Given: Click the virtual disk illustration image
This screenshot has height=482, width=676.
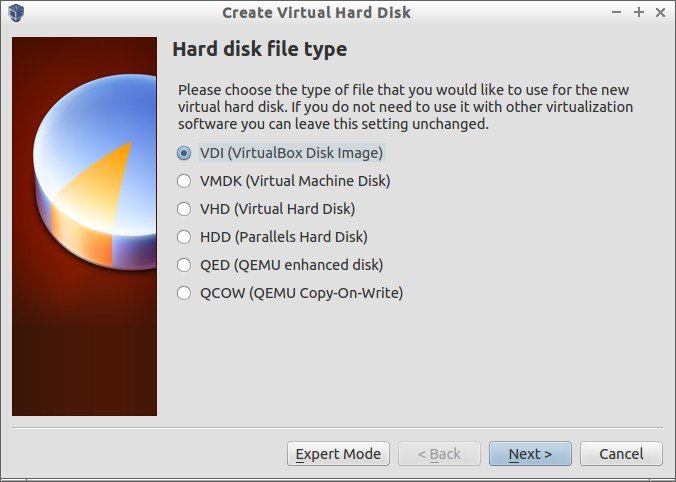Looking at the screenshot, I should click(x=84, y=226).
